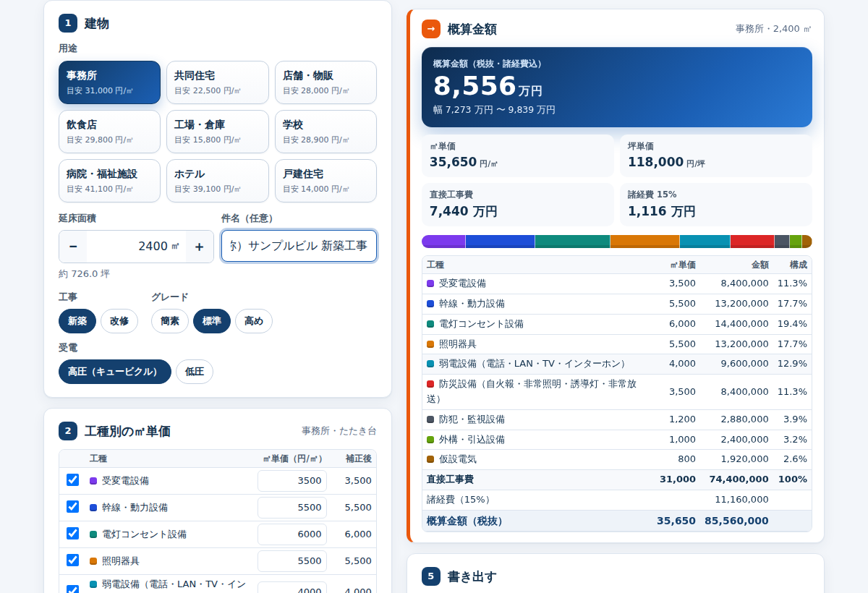Edit the 受変電設備 unit price field
Image resolution: width=868 pixels, height=593 pixels.
pyautogui.click(x=292, y=481)
